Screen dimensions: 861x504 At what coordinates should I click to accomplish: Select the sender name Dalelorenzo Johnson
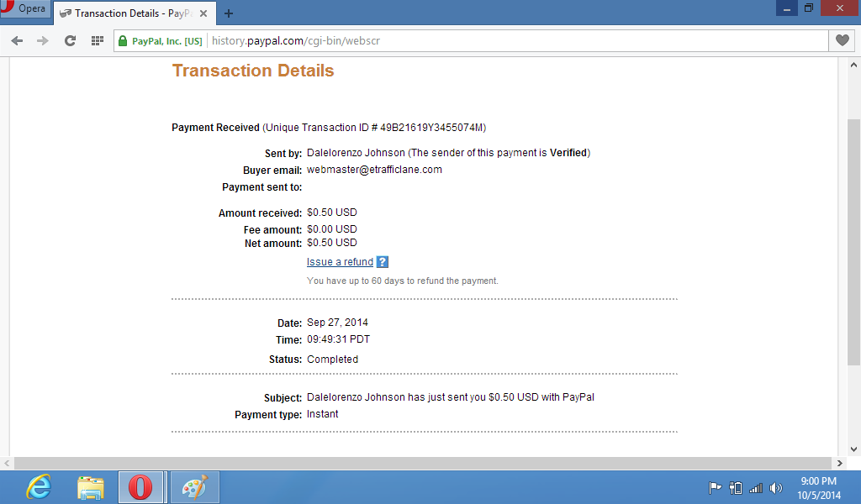[x=356, y=153]
